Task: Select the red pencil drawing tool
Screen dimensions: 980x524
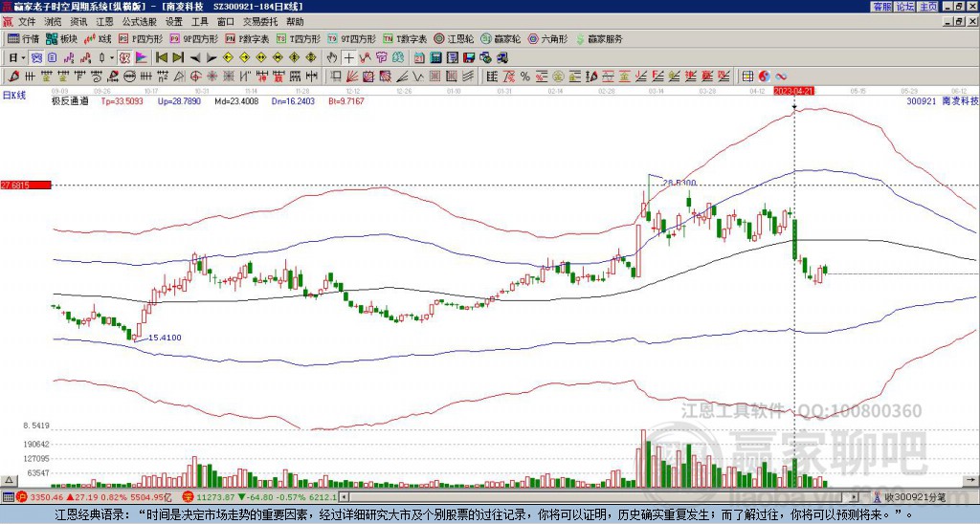Action: click(x=13, y=76)
